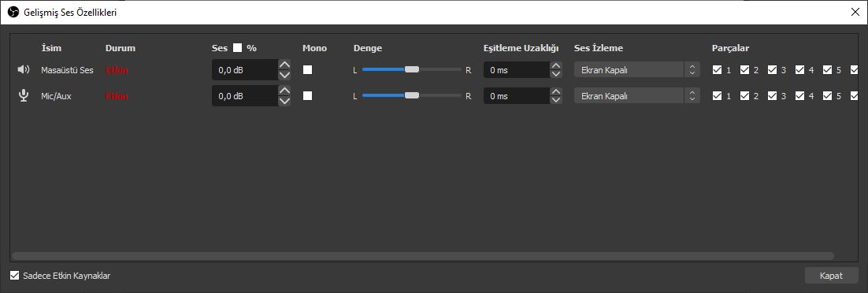The width and height of the screenshot is (868, 293).
Task: Click the Durum column header
Action: click(121, 48)
